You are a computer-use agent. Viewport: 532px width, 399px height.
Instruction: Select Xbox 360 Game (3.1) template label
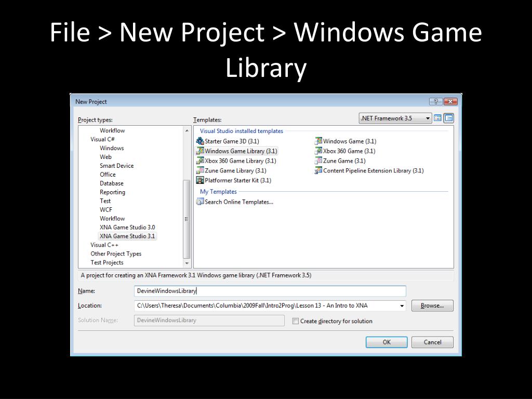(x=349, y=151)
